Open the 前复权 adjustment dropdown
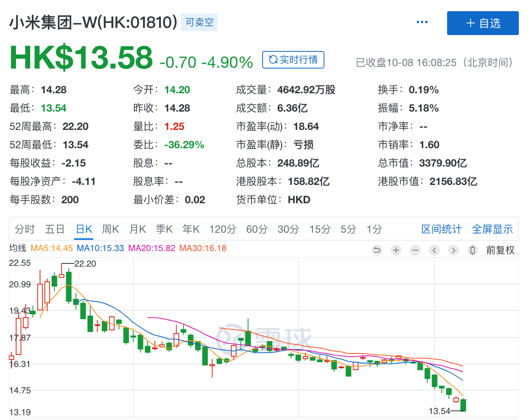The height and width of the screenshot is (420, 530). tap(501, 250)
